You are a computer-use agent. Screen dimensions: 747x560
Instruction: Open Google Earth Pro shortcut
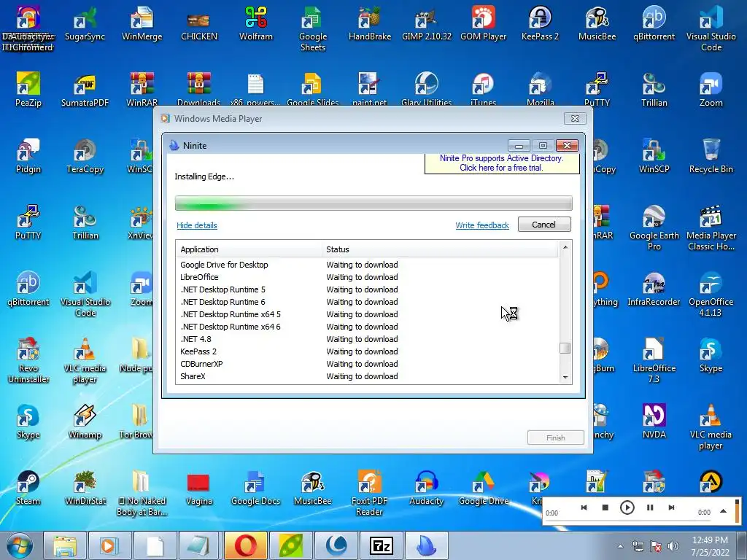(654, 227)
